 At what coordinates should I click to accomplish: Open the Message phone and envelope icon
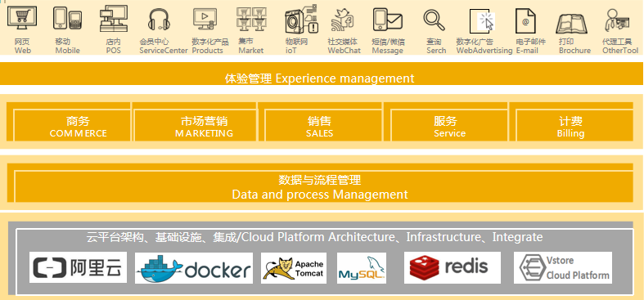coord(387,20)
